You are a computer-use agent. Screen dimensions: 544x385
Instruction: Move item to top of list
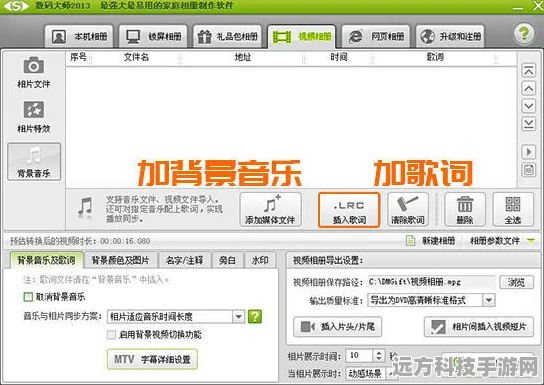tap(528, 71)
